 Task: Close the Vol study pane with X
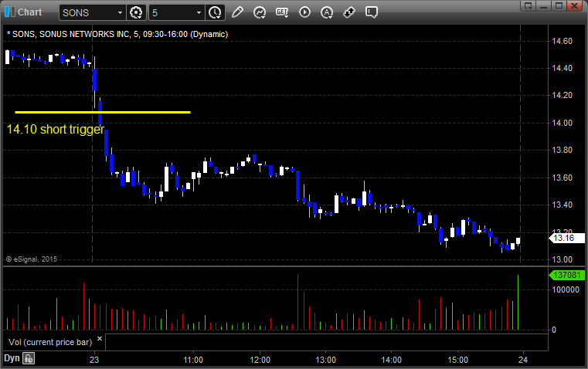(x=100, y=339)
